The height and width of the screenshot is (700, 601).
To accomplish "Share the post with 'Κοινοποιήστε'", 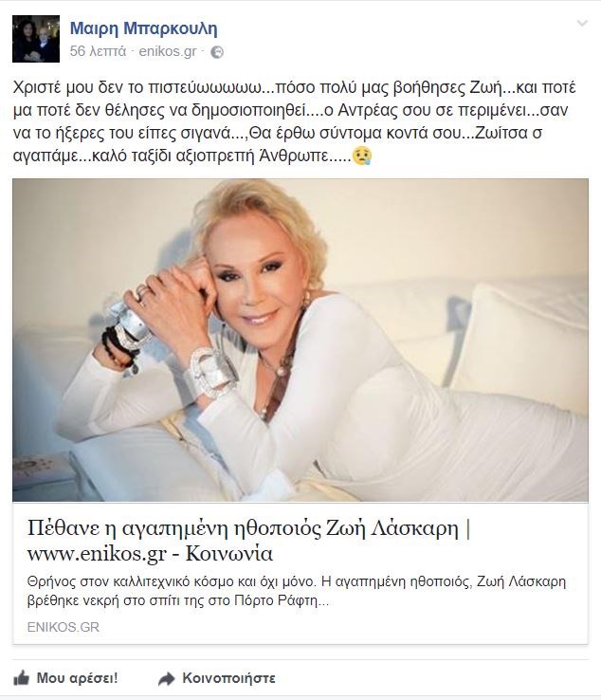I will click(x=228, y=678).
